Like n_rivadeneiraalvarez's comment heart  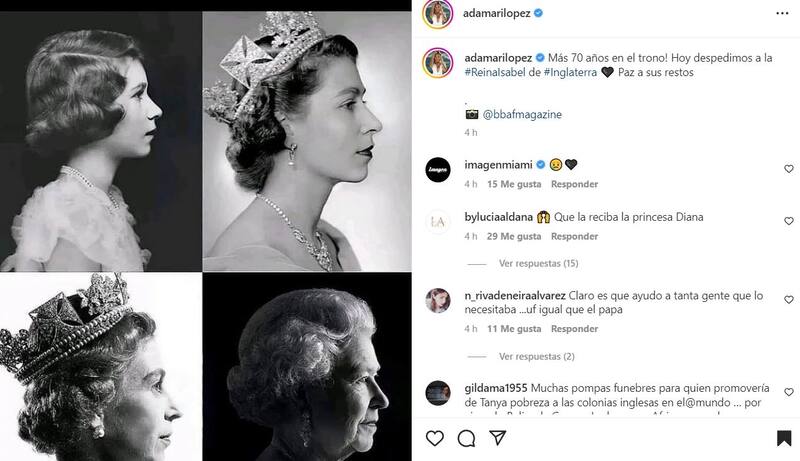[788, 300]
